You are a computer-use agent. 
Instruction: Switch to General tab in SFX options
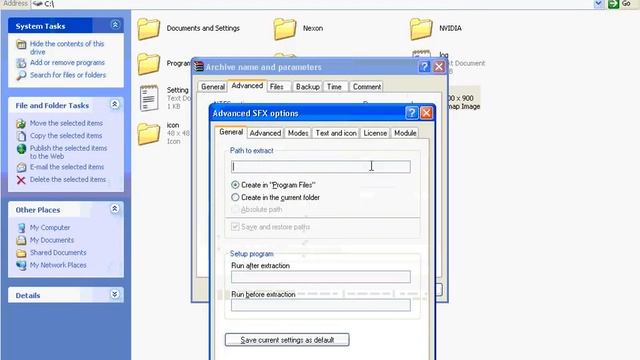click(x=231, y=132)
